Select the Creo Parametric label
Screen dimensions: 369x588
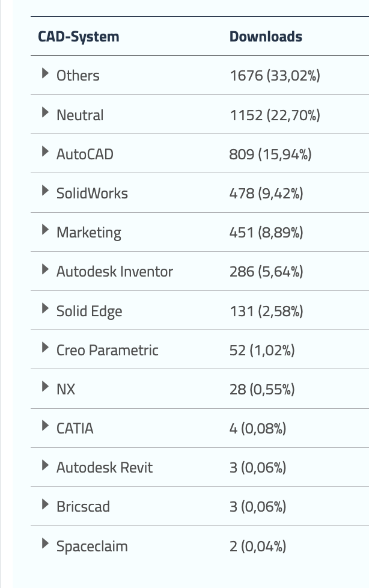point(108,350)
